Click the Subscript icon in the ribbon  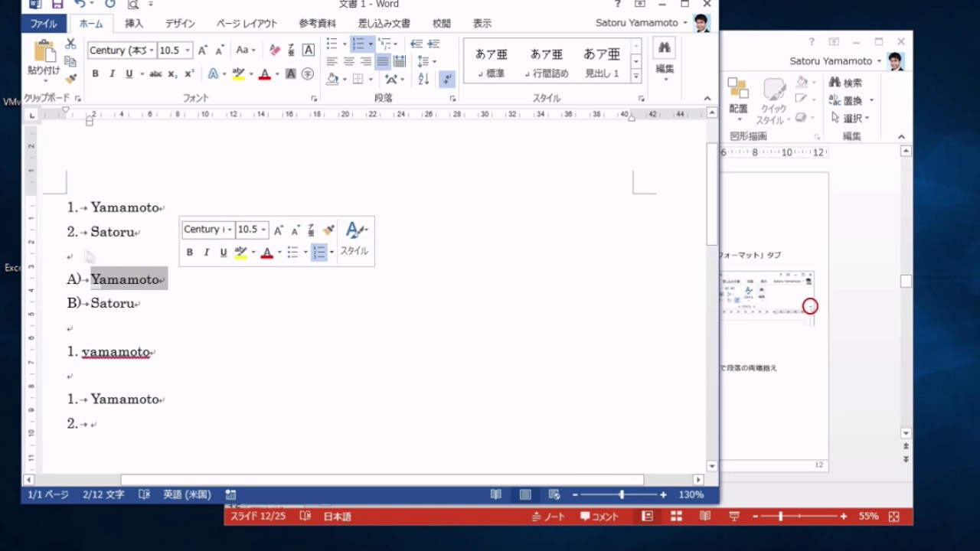click(x=172, y=74)
